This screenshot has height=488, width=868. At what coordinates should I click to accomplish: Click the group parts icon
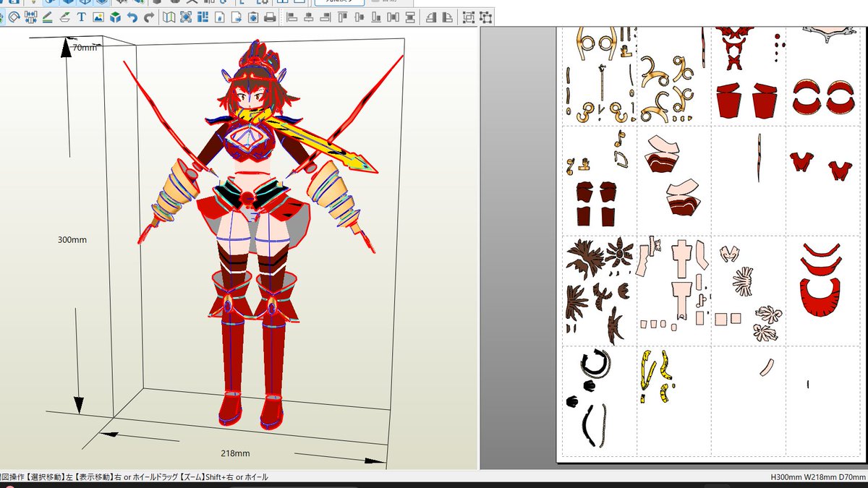pos(468,17)
